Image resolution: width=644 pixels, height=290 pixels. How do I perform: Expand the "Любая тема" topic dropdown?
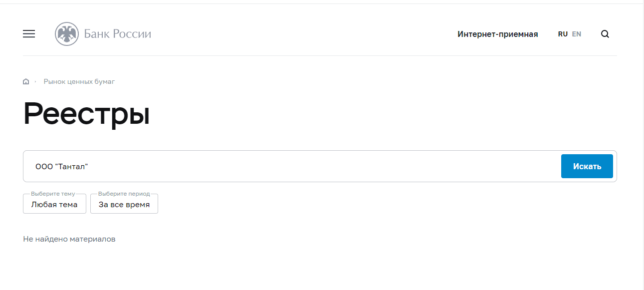[54, 204]
